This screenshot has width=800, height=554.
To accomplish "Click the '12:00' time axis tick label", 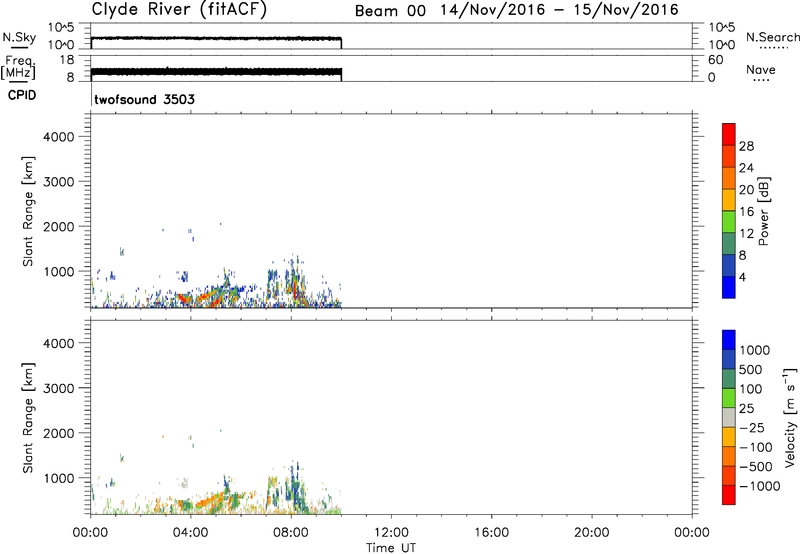I will click(391, 533).
